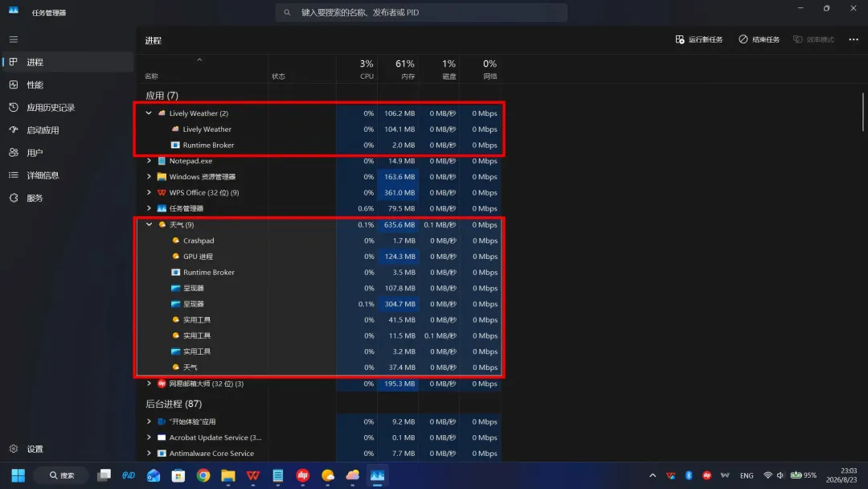Sort by the 内存 column header
Screen dimensions: 868x489
398,69
